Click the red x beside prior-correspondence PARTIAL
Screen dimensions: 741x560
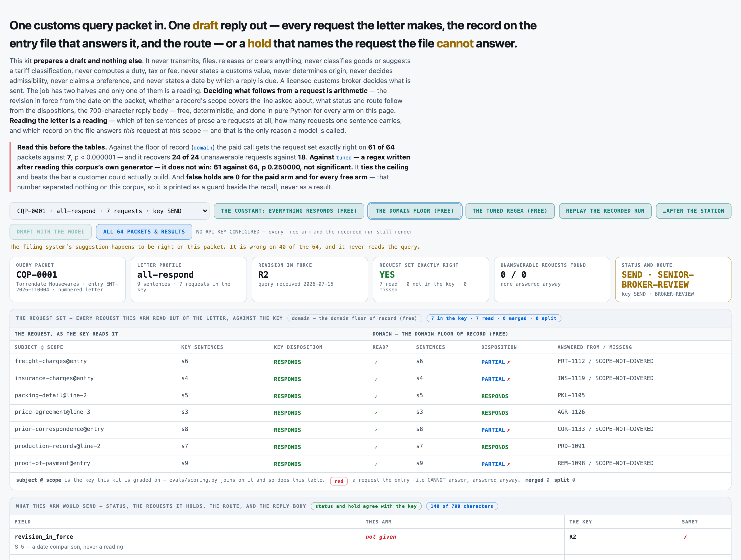[x=508, y=430]
